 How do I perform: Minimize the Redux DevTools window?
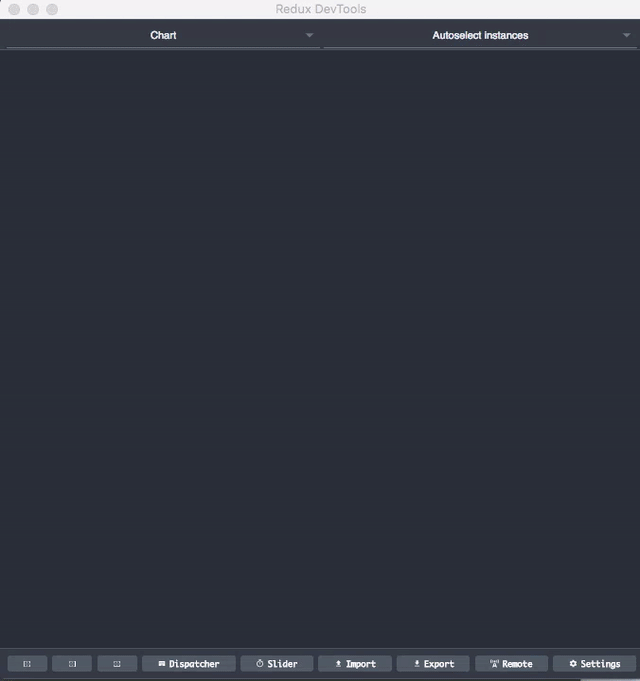click(x=33, y=9)
